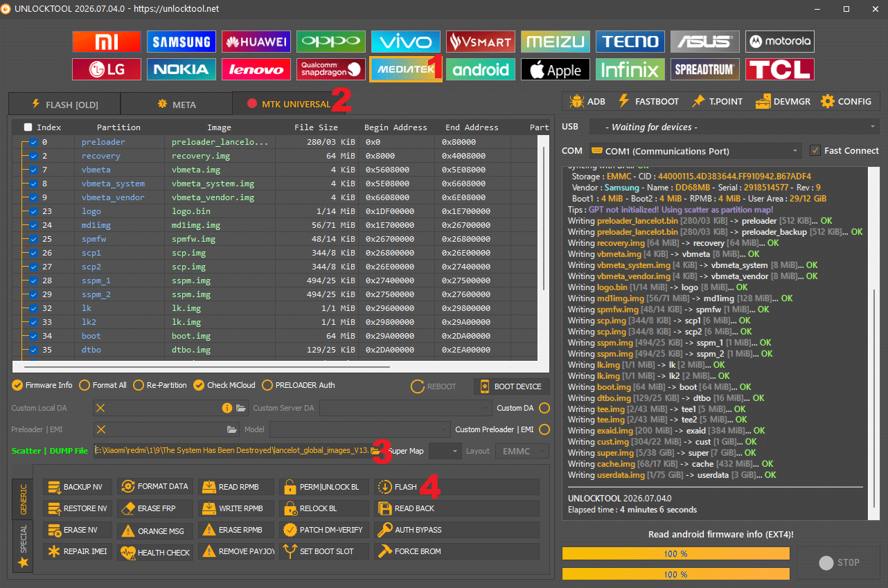Open the USB devices dropdown
This screenshot has width=888, height=588.
[734, 127]
